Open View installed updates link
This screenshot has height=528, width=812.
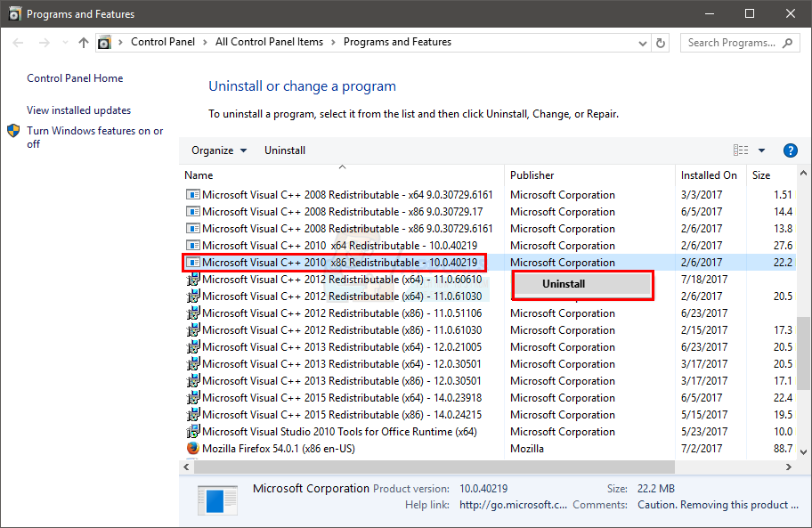click(x=78, y=110)
